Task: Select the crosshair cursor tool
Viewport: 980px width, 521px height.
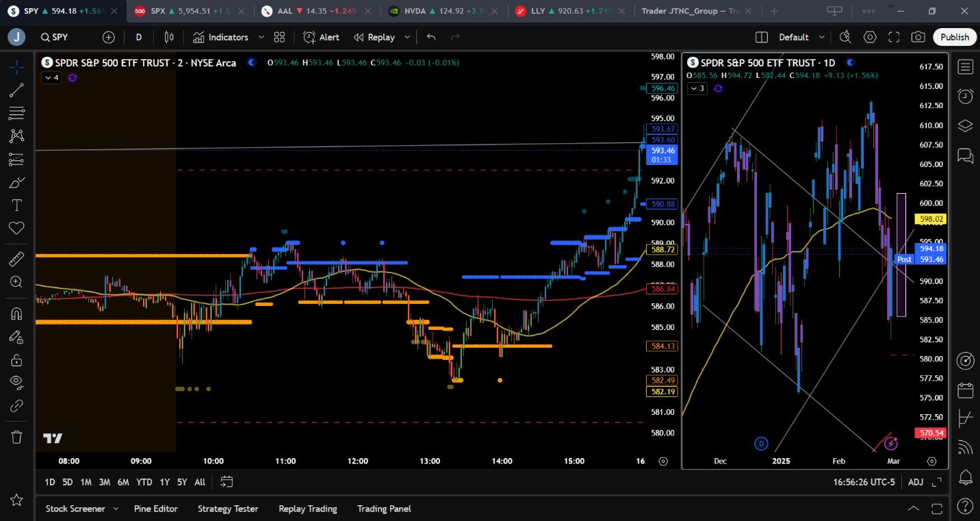Action: point(16,67)
